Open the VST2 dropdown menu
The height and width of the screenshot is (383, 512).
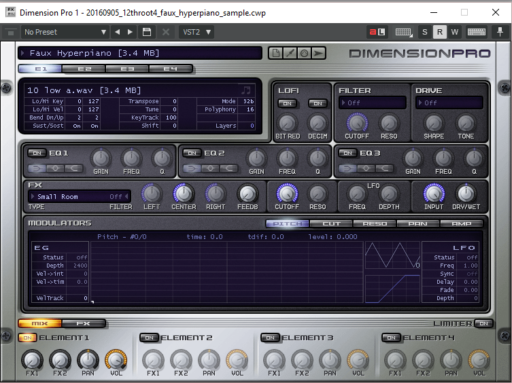[197, 32]
